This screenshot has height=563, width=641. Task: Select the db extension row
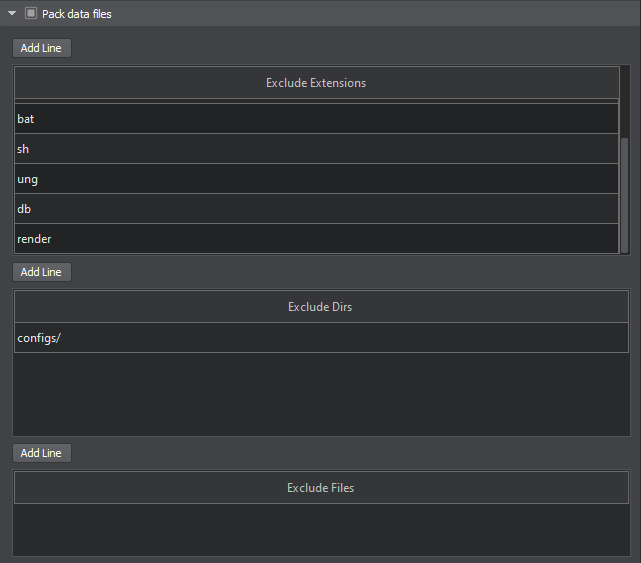(x=316, y=209)
